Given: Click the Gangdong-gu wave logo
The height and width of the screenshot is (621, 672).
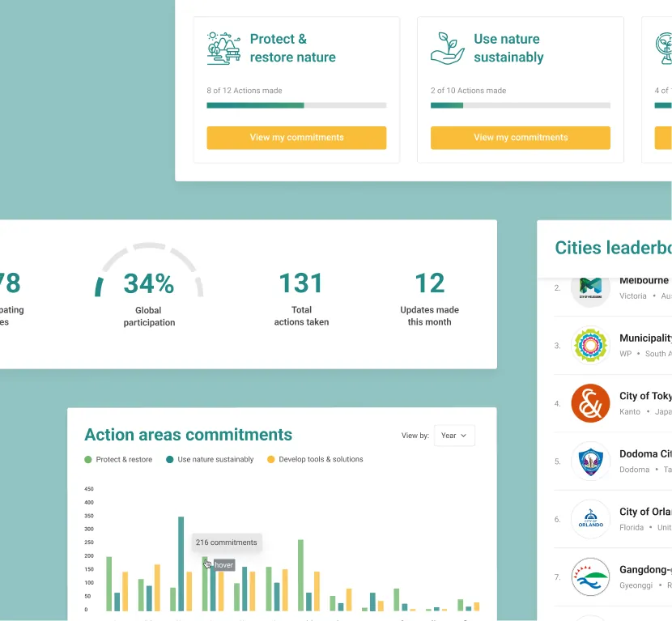Looking at the screenshot, I should point(590,577).
